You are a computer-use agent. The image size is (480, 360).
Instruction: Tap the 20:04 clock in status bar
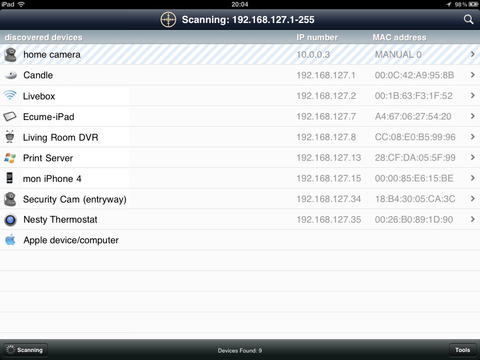coord(240,4)
